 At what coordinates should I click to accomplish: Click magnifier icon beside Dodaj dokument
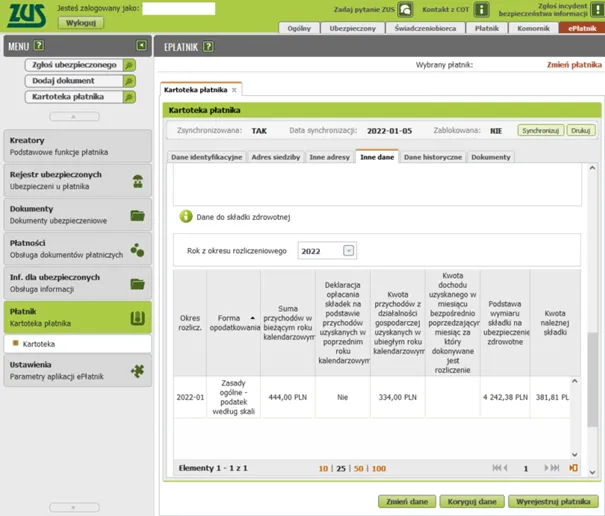(129, 81)
